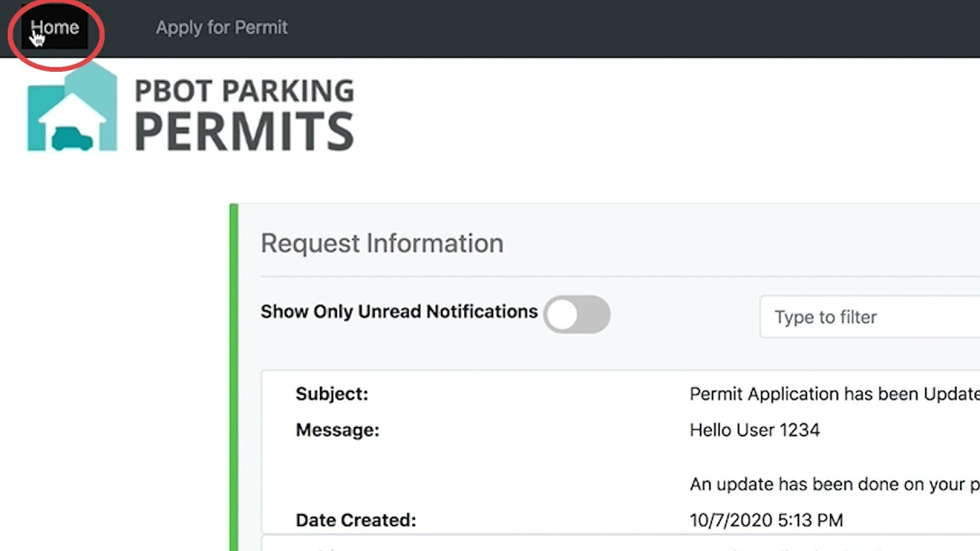Open the Permit Application has been Updated subject
980x551 pixels.
click(835, 393)
